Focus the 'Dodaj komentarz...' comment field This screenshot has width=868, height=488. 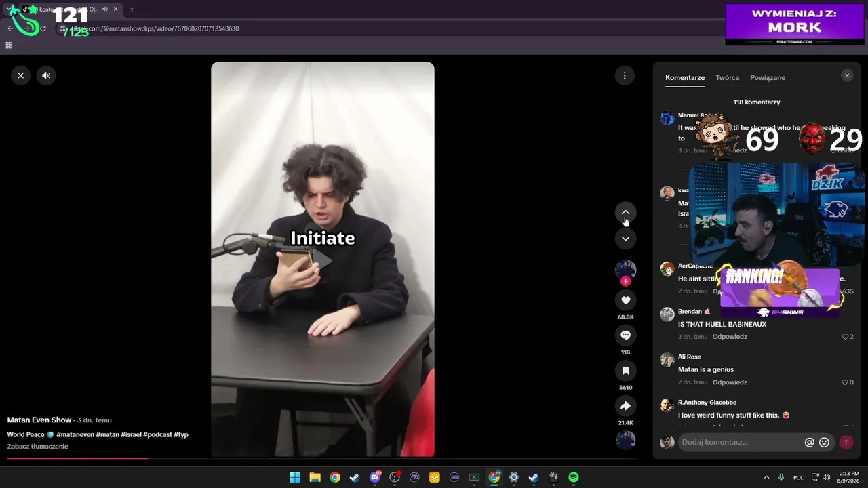click(741, 442)
